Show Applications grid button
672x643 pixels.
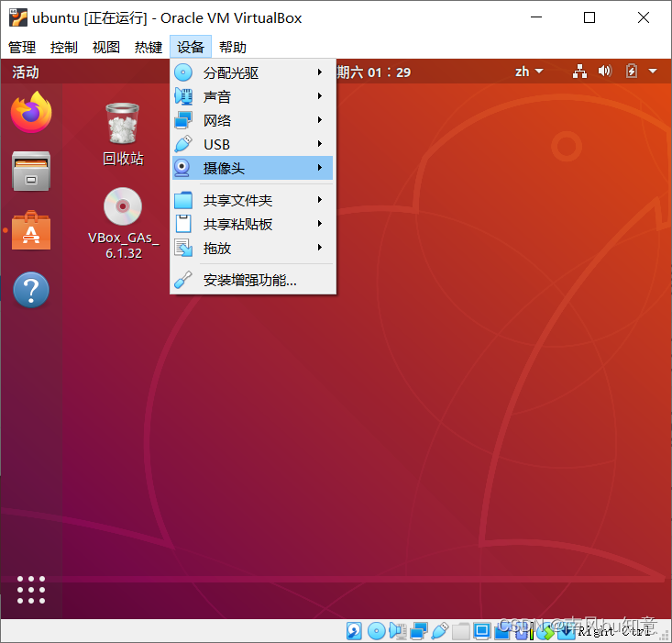pos(31,590)
